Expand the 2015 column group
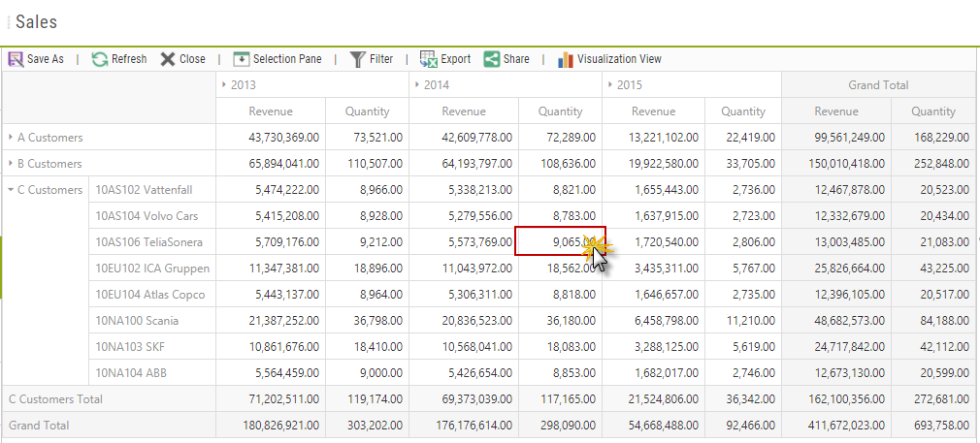Viewport: 980px width, 443px height. (610, 85)
